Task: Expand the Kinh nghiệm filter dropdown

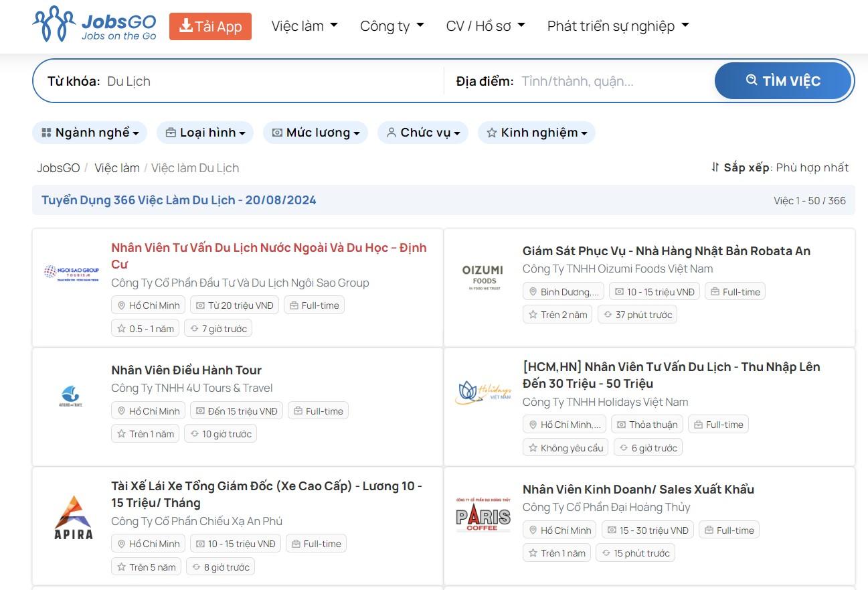Action: tap(536, 133)
